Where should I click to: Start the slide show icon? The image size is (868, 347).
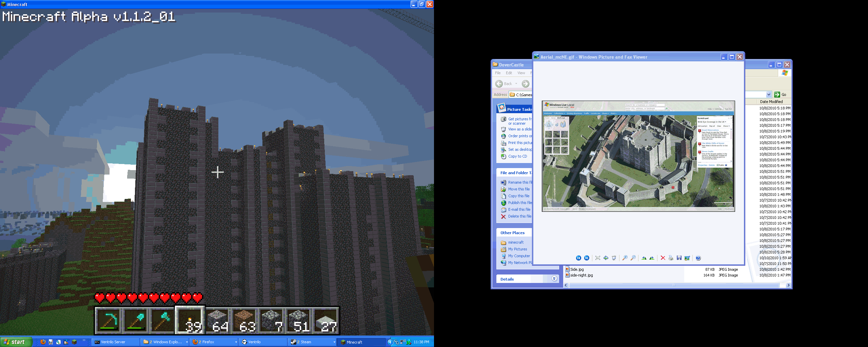pyautogui.click(x=614, y=258)
